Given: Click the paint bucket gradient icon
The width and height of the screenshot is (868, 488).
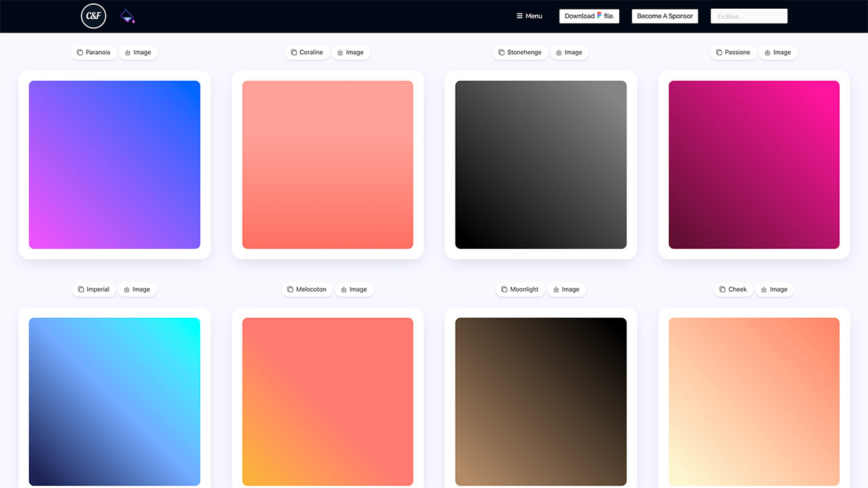Looking at the screenshot, I should coord(127,16).
